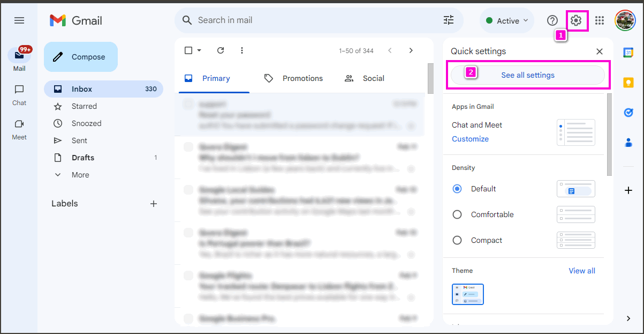Close the Quick settings panel
This screenshot has width=644, height=334.
[x=600, y=51]
